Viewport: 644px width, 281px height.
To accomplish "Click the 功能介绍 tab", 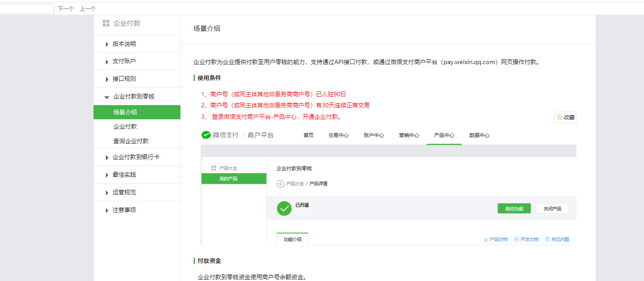I will point(292,239).
